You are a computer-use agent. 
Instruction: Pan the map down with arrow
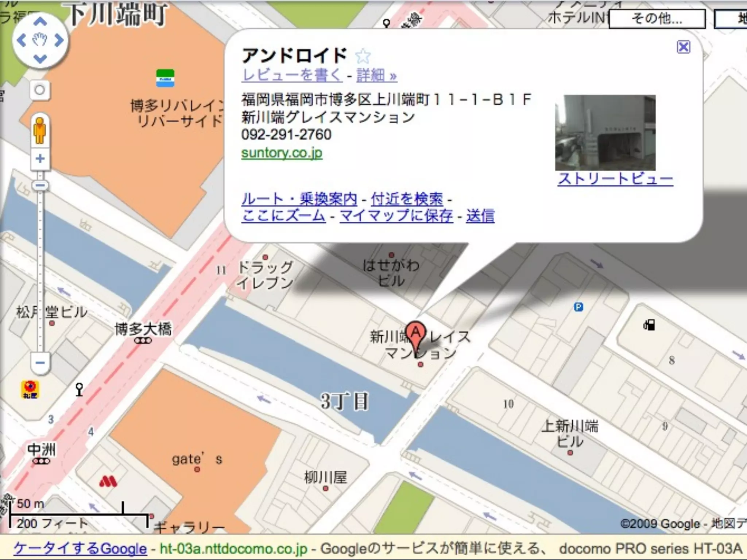(40, 58)
